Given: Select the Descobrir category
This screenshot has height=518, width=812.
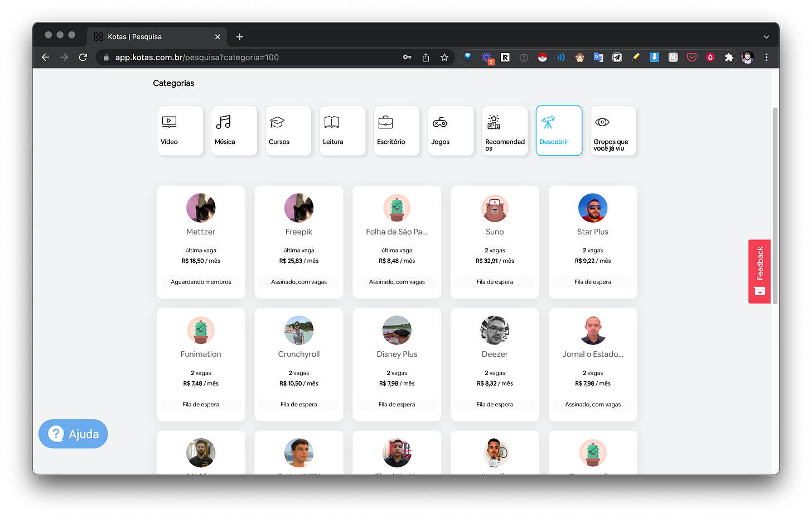Looking at the screenshot, I should [559, 131].
